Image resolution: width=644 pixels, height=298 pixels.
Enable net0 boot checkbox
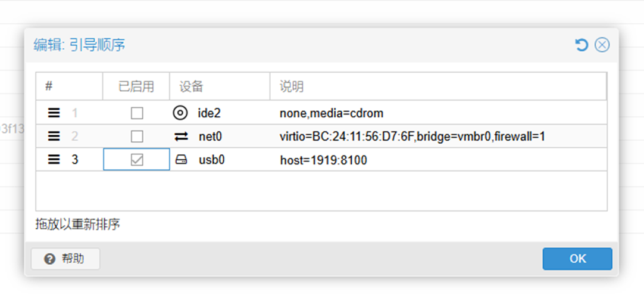pos(137,136)
